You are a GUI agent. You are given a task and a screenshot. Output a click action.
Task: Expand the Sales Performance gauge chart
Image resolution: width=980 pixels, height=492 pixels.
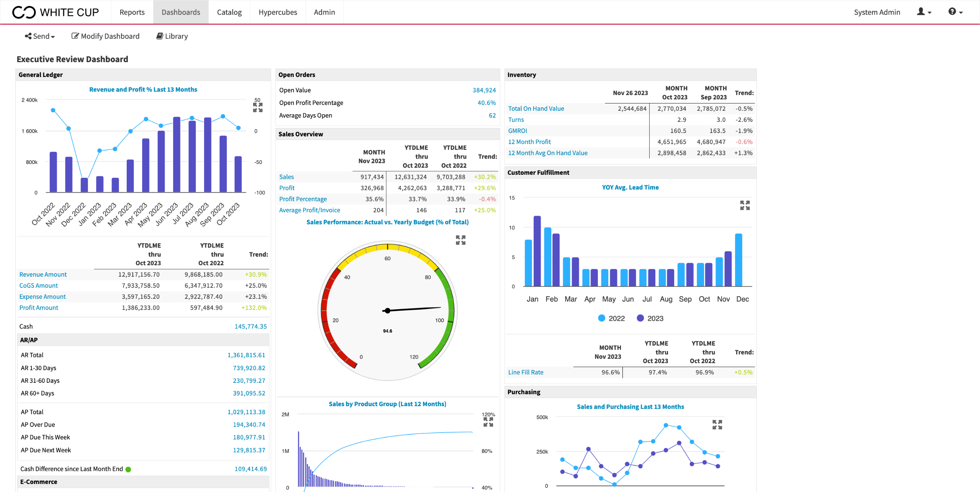(461, 240)
